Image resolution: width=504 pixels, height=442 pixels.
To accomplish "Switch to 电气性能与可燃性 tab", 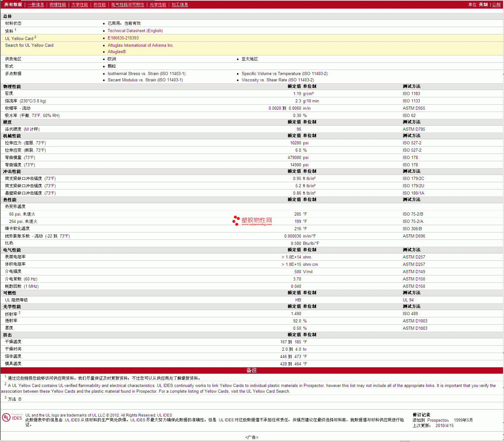I will point(128,4).
